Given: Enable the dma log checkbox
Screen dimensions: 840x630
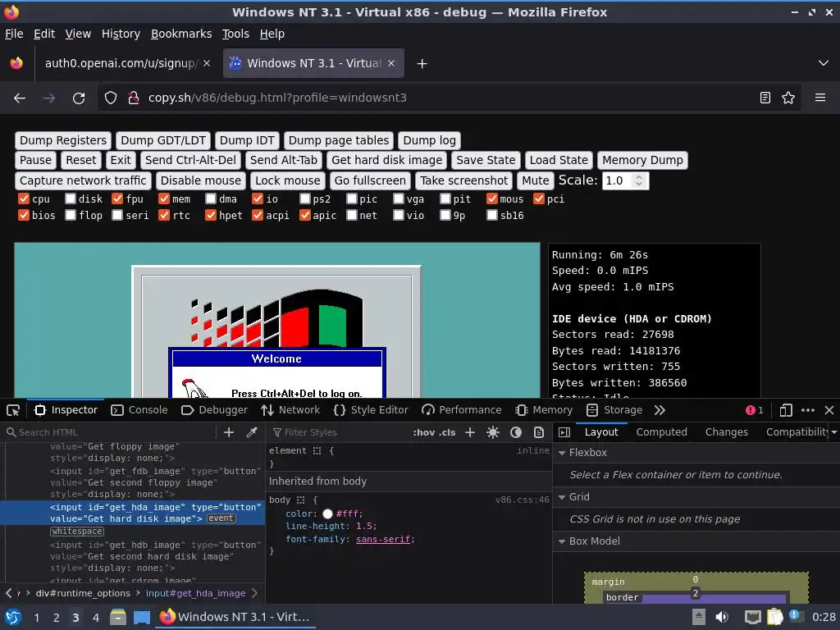Looking at the screenshot, I should (x=211, y=199).
